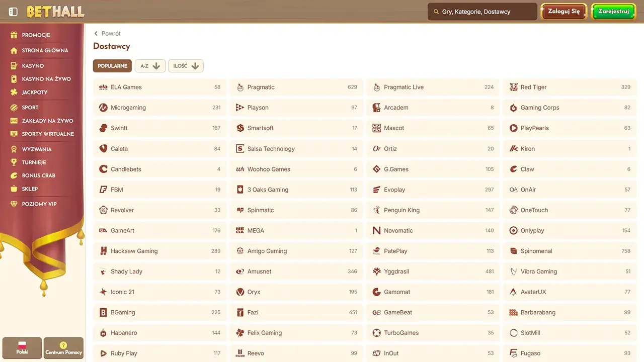Screen dimensions: 644x362
Task: Click the Zaloguj Się button
Action: [564, 12]
